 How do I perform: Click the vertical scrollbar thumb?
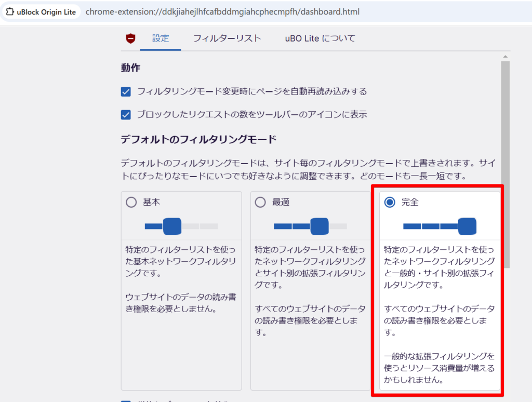(505, 165)
